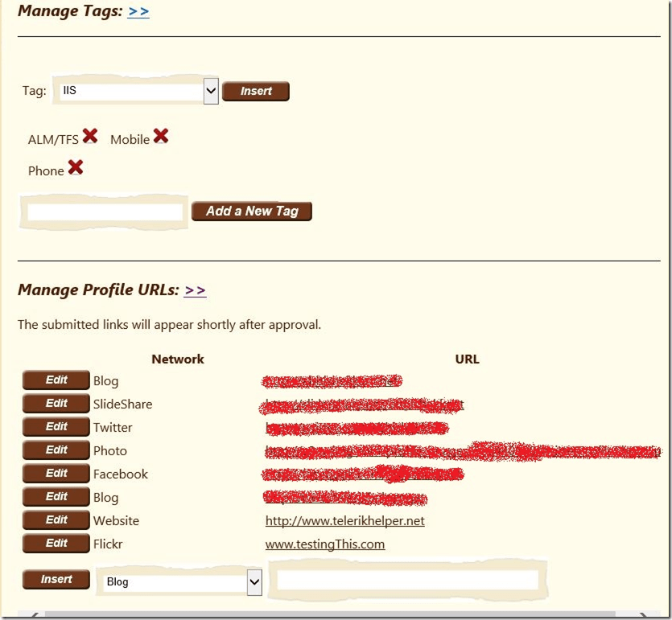Open the www.testingThis.com link
Screen dimensions: 672x620
325,544
